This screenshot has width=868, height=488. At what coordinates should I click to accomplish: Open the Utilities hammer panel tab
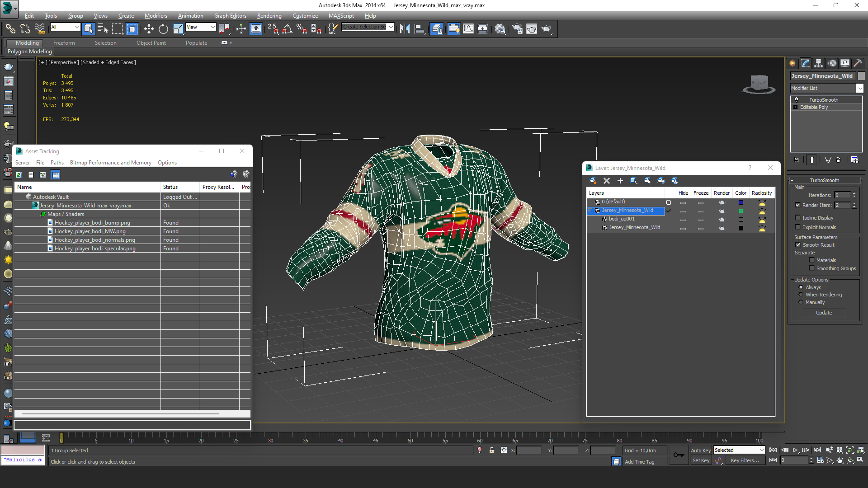pyautogui.click(x=858, y=63)
